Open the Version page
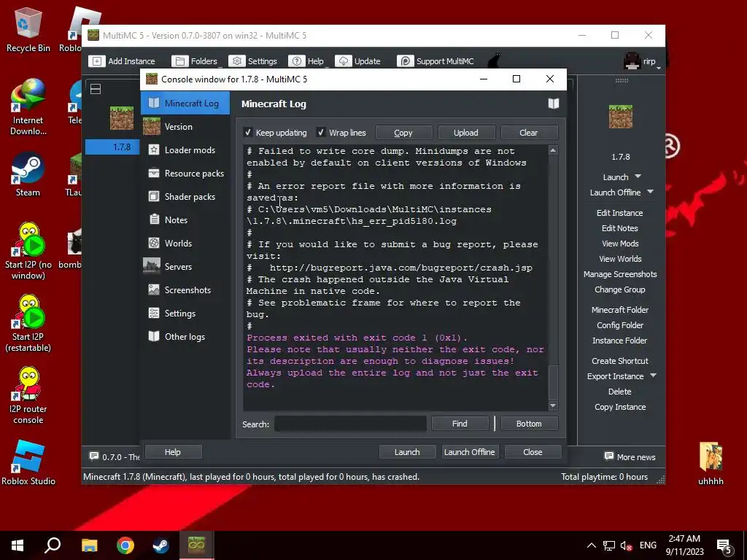This screenshot has height=560, width=747. pyautogui.click(x=185, y=126)
